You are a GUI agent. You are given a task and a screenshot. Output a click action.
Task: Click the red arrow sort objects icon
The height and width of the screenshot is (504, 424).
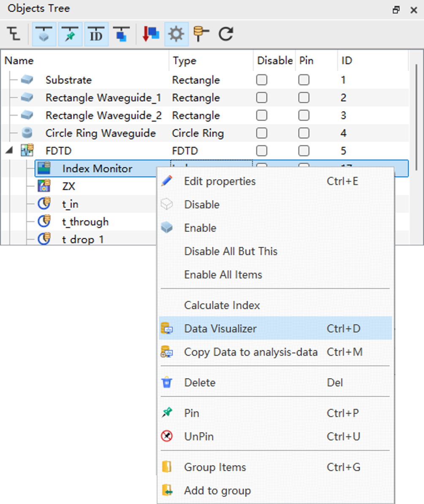pyautogui.click(x=151, y=34)
